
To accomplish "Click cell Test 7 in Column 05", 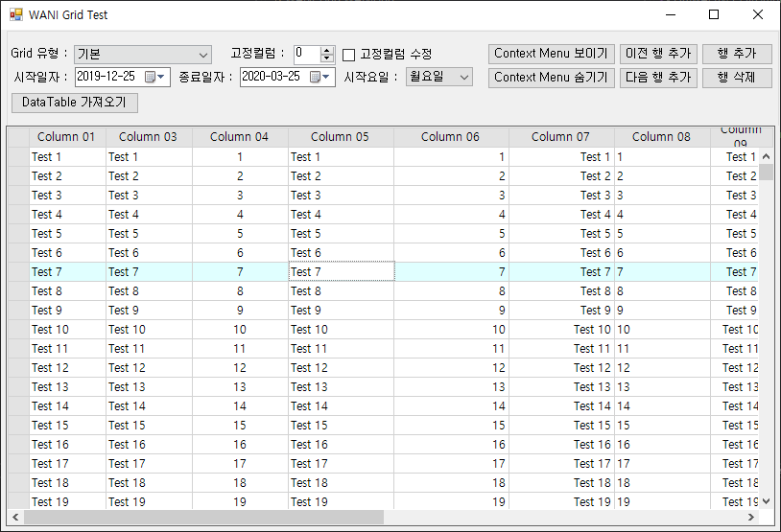I will click(x=342, y=271).
